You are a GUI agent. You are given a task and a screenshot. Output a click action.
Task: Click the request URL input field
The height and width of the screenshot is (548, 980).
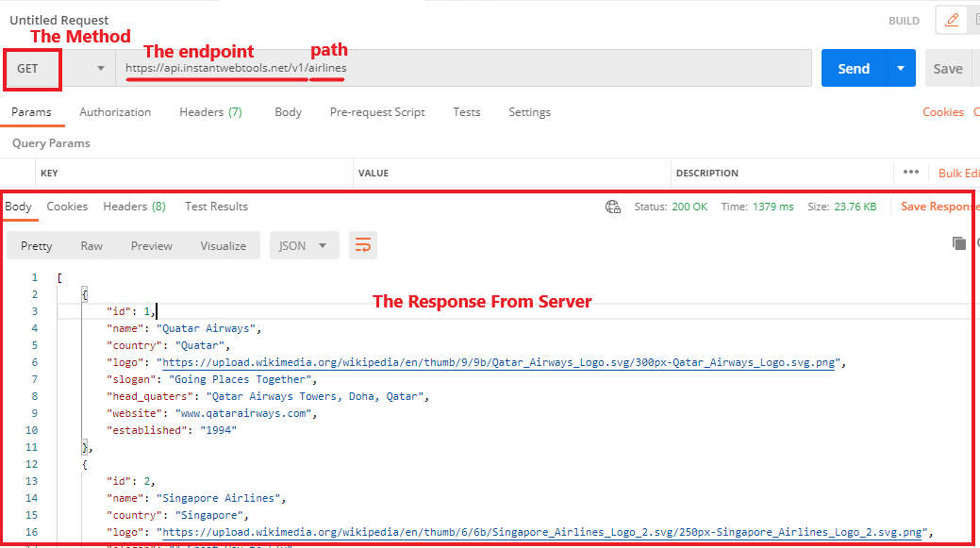tap(566, 69)
